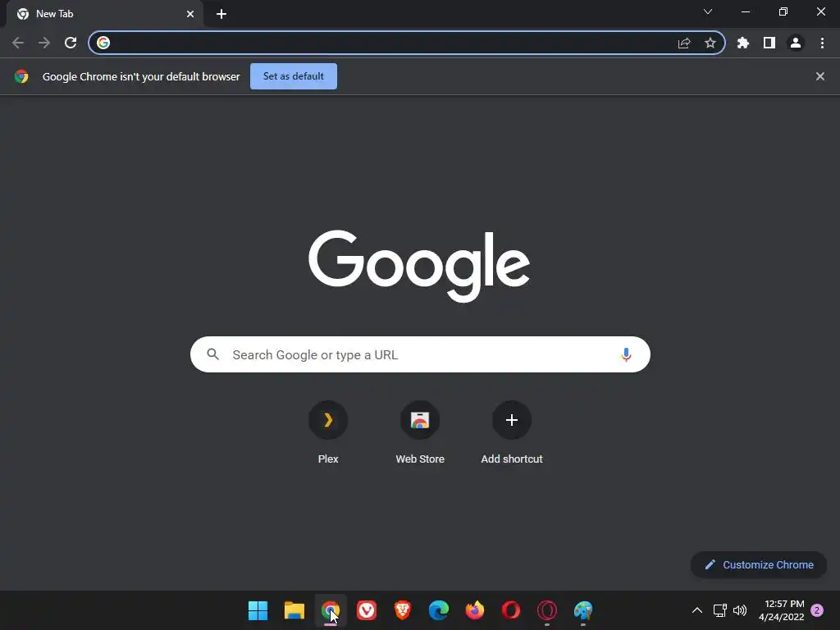Go back using the back arrow
This screenshot has height=630, width=840.
(x=18, y=43)
